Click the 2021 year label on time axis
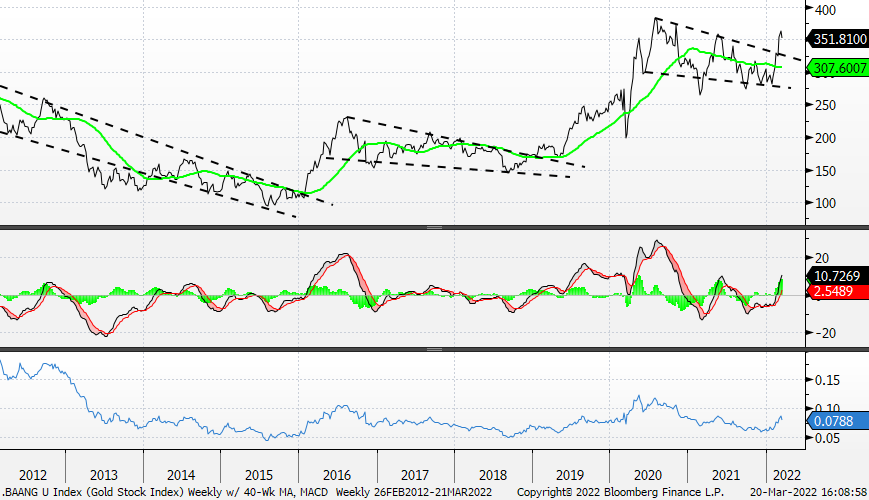Viewport: 869px width, 500px height. [726, 475]
